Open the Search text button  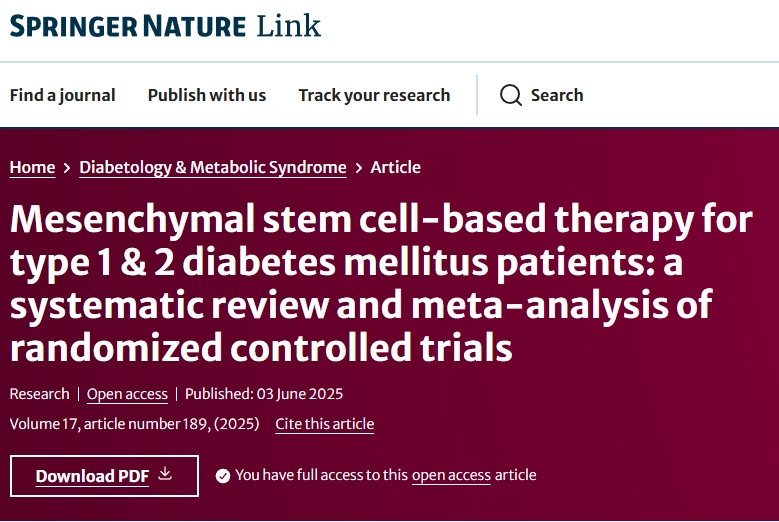coord(557,95)
